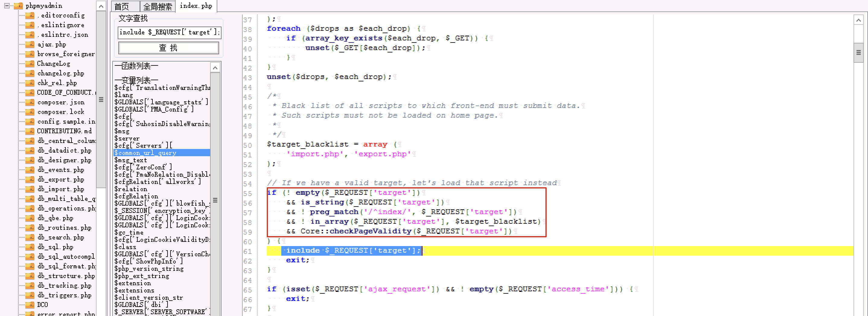Select $lang in the variable list

(x=124, y=95)
